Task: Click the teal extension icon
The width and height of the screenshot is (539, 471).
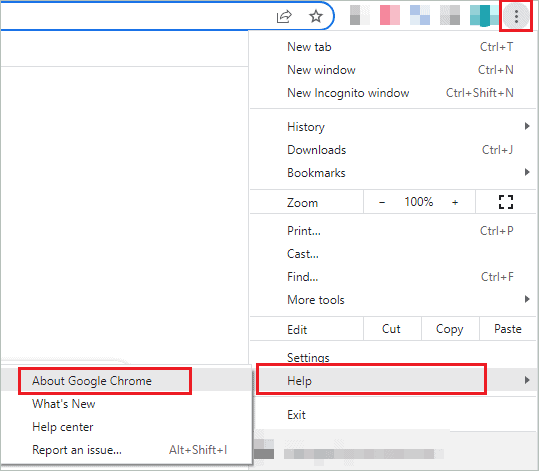Action: click(484, 15)
